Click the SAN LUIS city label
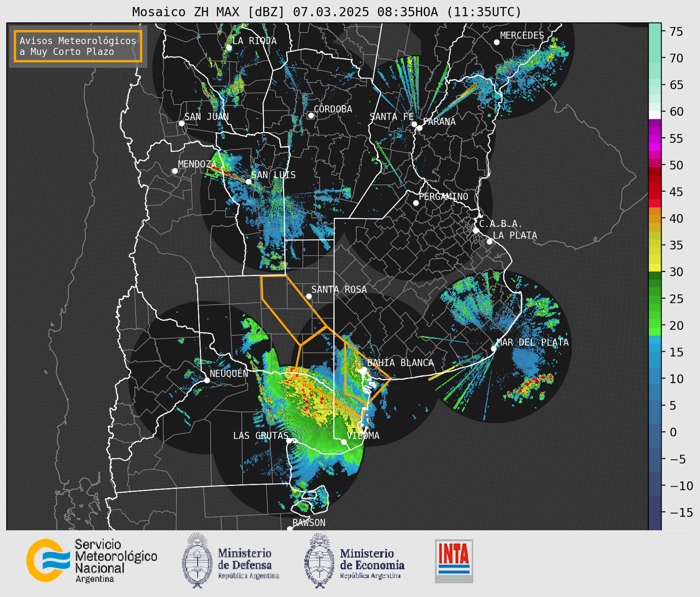 pyautogui.click(x=273, y=175)
